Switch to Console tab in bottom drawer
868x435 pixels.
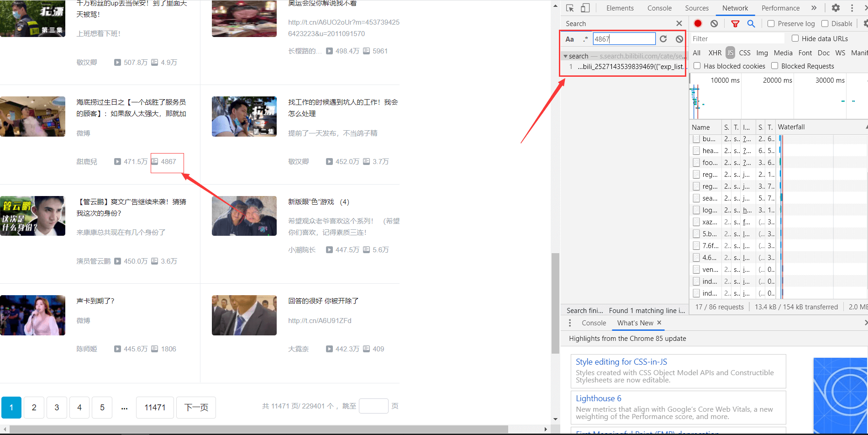click(x=594, y=323)
